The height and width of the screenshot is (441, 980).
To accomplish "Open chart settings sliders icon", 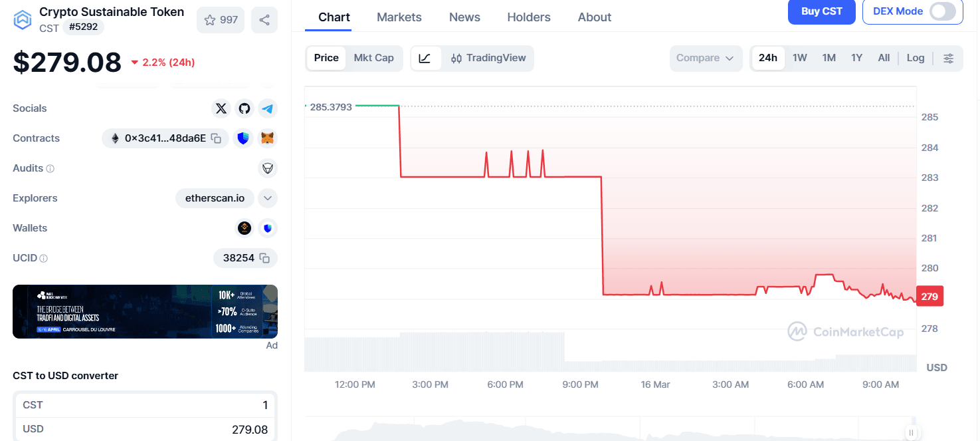I will [948, 58].
